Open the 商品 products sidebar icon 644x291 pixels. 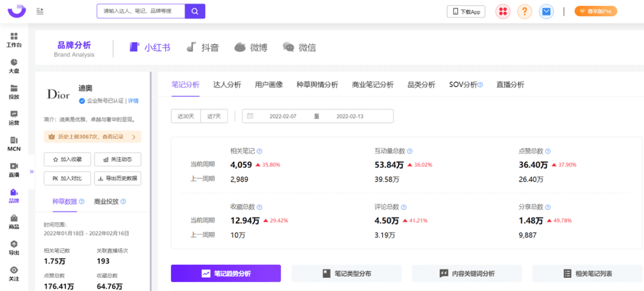(x=14, y=222)
